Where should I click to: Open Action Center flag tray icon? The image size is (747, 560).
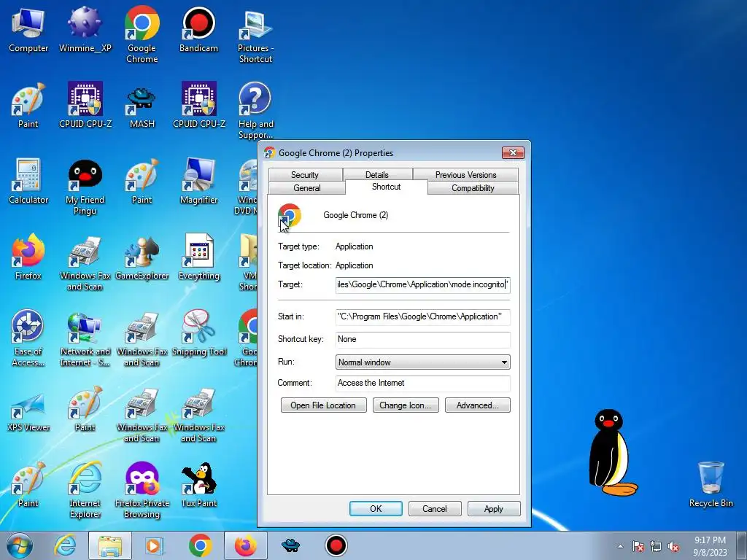pyautogui.click(x=638, y=546)
